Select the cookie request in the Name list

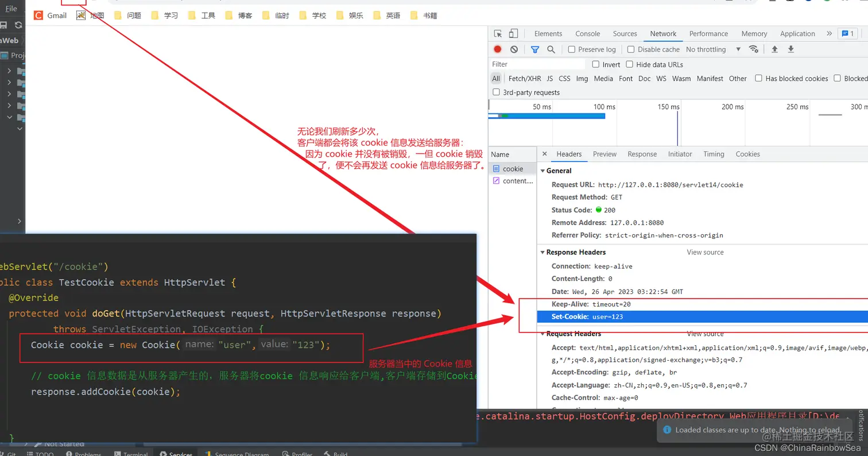point(513,169)
